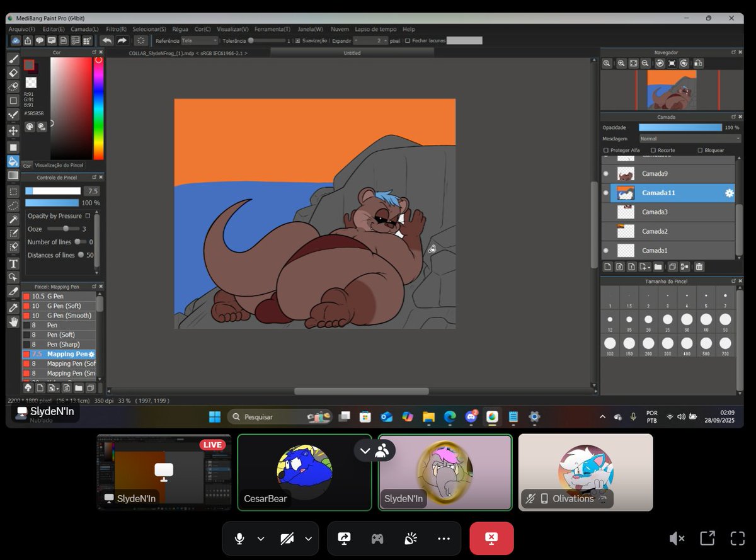Select the Camada3 layer

coord(668,212)
